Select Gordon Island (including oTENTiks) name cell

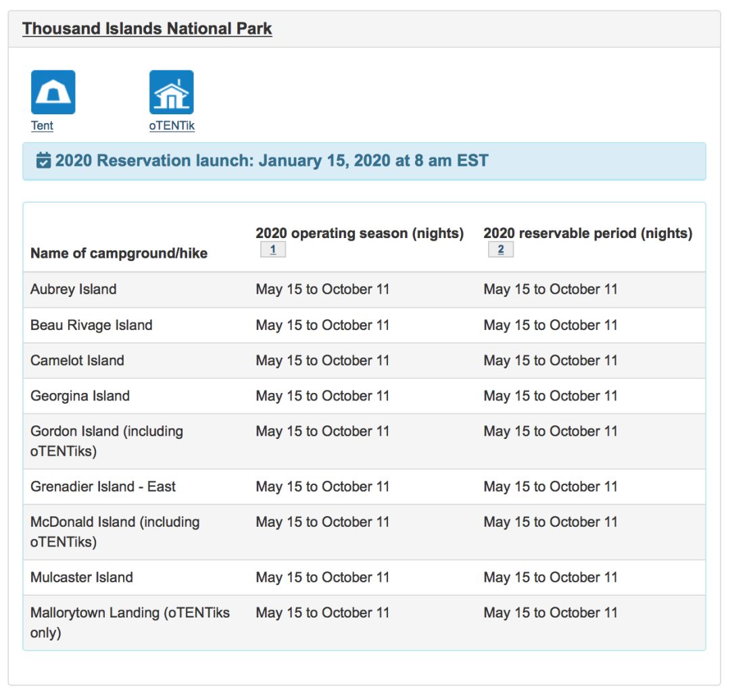point(106,441)
